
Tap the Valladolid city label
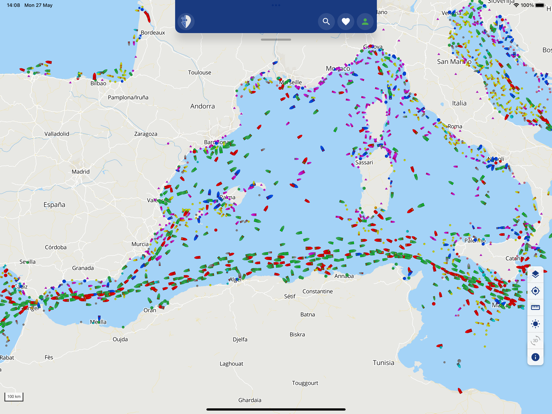pyautogui.click(x=56, y=134)
